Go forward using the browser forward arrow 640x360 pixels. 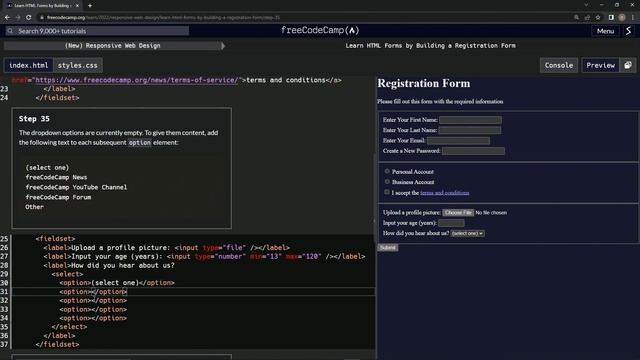pos(18,18)
